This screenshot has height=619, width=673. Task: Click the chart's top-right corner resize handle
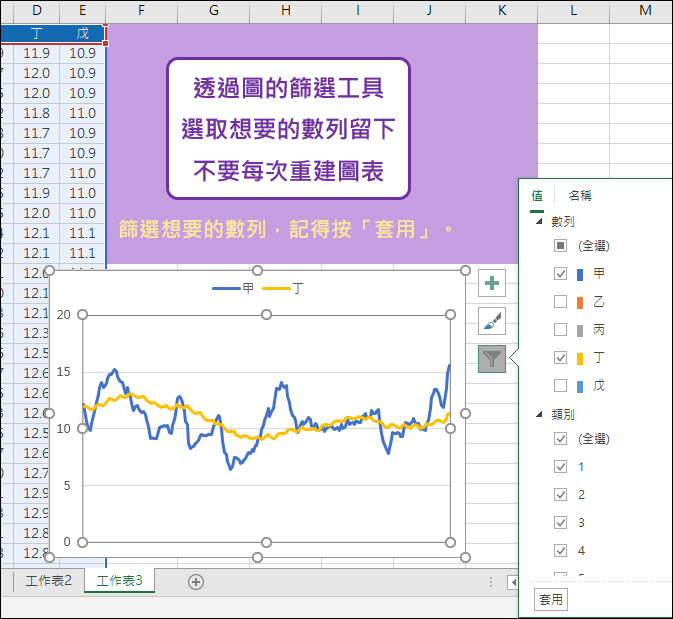coord(465,270)
